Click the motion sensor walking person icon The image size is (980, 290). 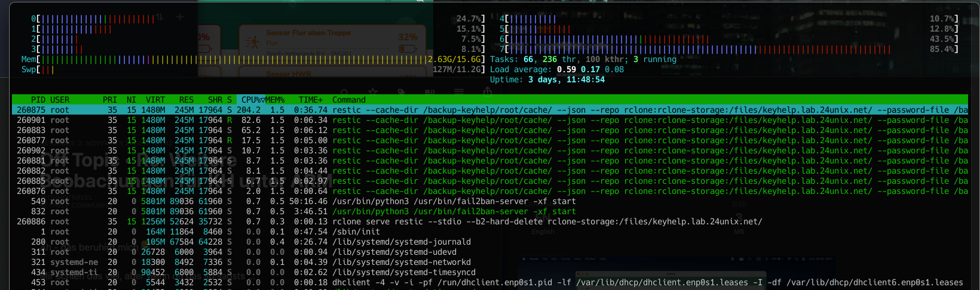pos(253,42)
